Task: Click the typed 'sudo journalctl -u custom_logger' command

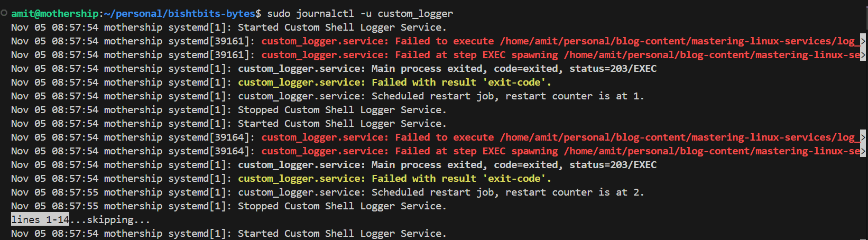Action: click(x=360, y=14)
